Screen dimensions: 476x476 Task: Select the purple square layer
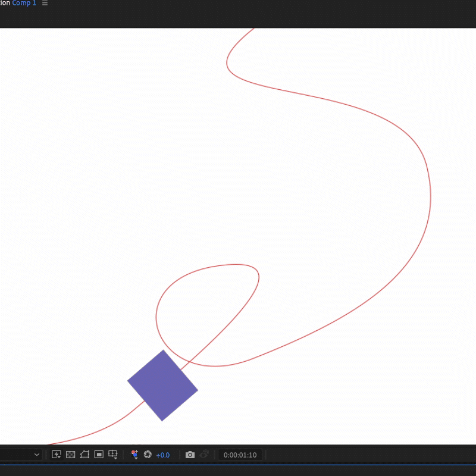point(162,385)
